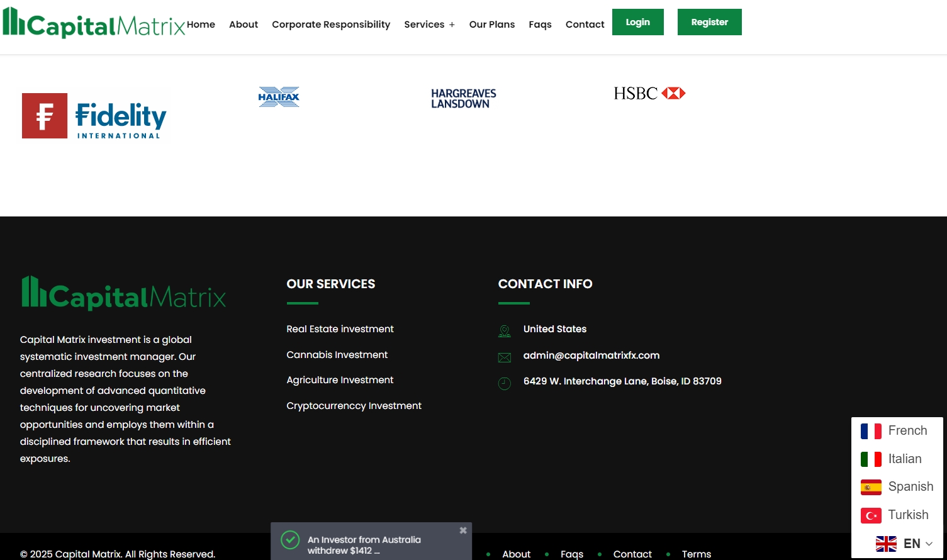The width and height of the screenshot is (947, 560).
Task: Open Real Estate investment service link
Action: (x=340, y=329)
